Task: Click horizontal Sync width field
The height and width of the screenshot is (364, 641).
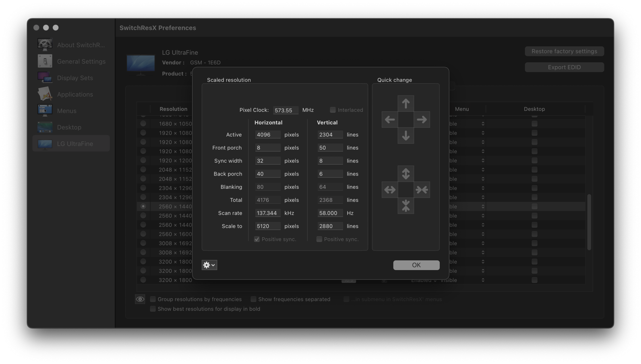Action: pyautogui.click(x=268, y=161)
